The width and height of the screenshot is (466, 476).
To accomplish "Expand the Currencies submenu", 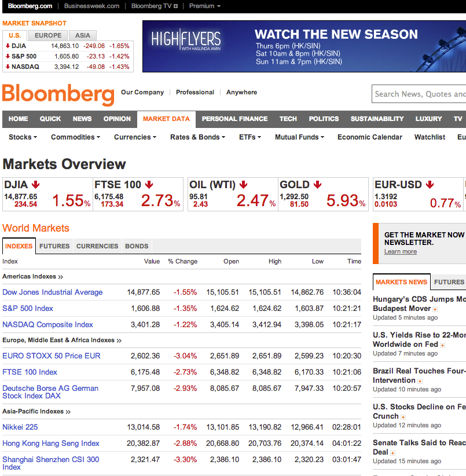I will tap(135, 137).
